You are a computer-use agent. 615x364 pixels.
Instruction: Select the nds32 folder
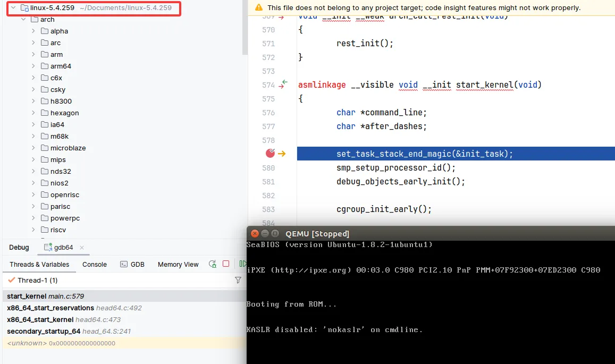61,172
